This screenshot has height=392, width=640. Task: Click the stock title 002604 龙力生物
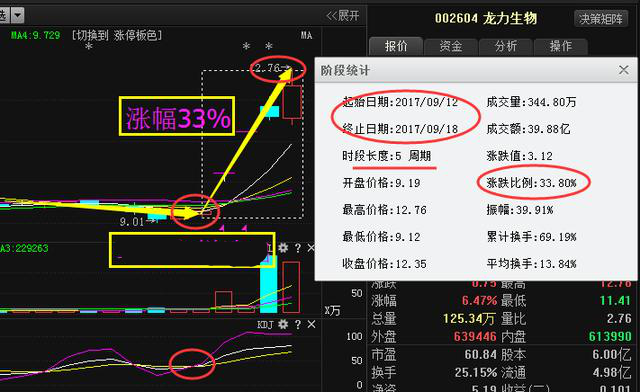click(x=485, y=18)
